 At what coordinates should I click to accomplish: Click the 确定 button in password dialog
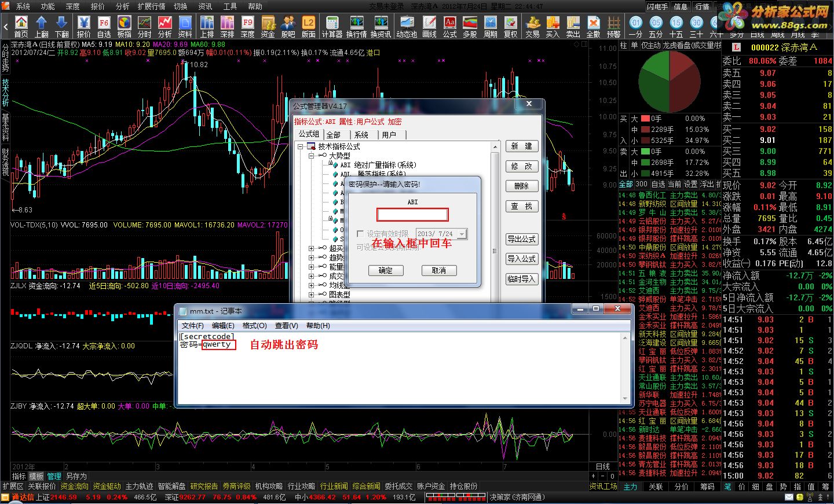coord(386,270)
